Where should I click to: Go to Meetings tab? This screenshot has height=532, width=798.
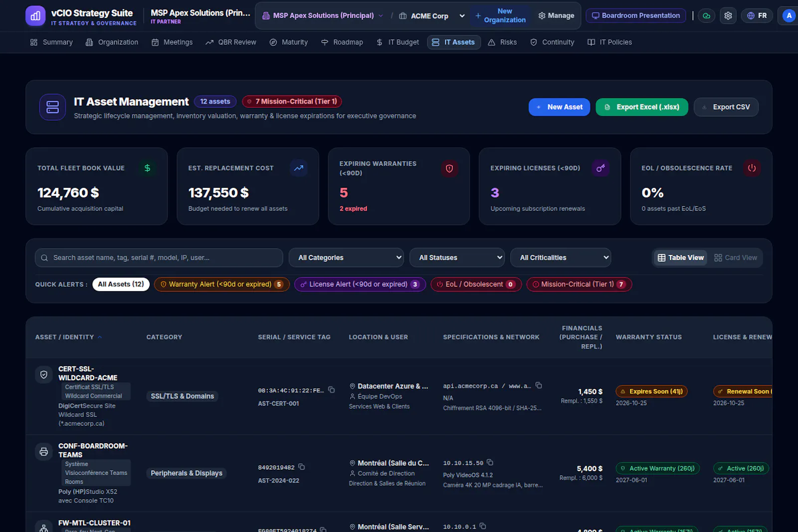(x=172, y=42)
